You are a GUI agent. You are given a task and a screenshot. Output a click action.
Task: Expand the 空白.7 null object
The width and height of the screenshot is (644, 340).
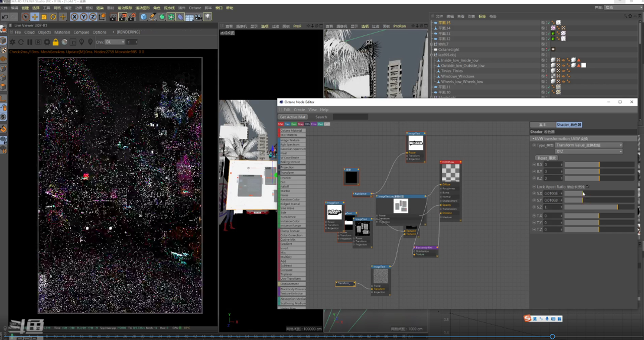point(432,44)
